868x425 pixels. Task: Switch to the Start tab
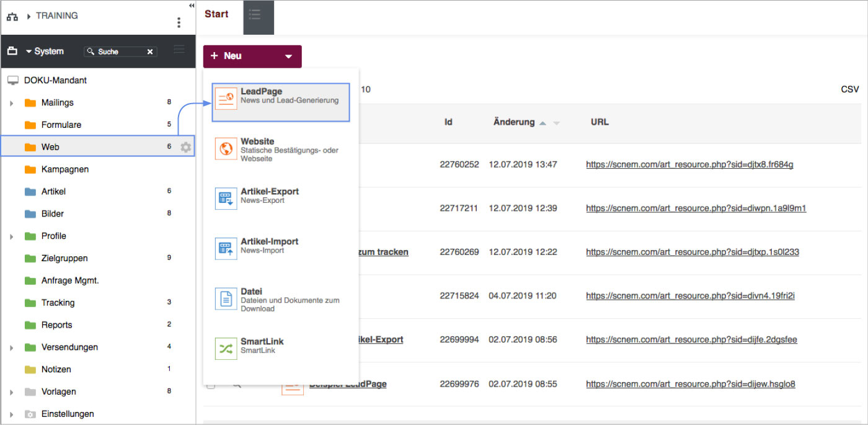coord(216,14)
